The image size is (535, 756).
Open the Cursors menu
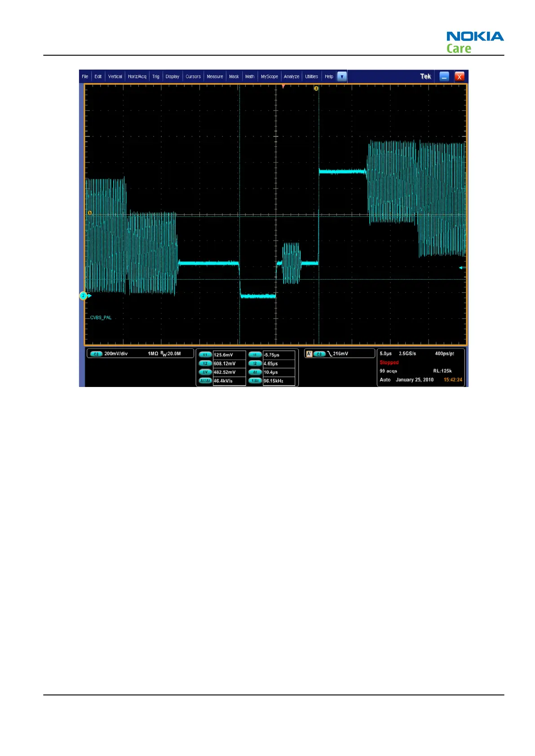click(193, 76)
